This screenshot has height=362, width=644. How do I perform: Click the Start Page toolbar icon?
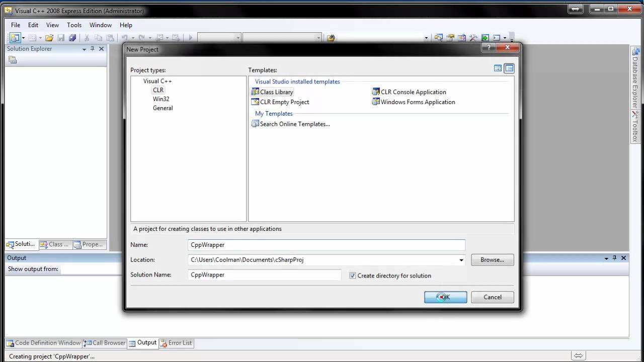(485, 38)
